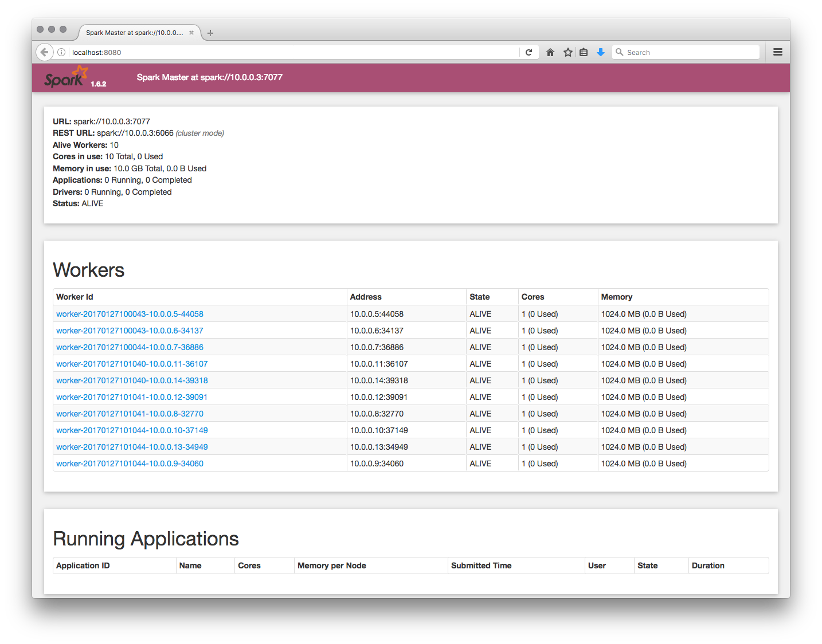The height and width of the screenshot is (644, 822).
Task: Open worker-20170127101044-10.0.0.9-34060 link
Action: pyautogui.click(x=130, y=464)
